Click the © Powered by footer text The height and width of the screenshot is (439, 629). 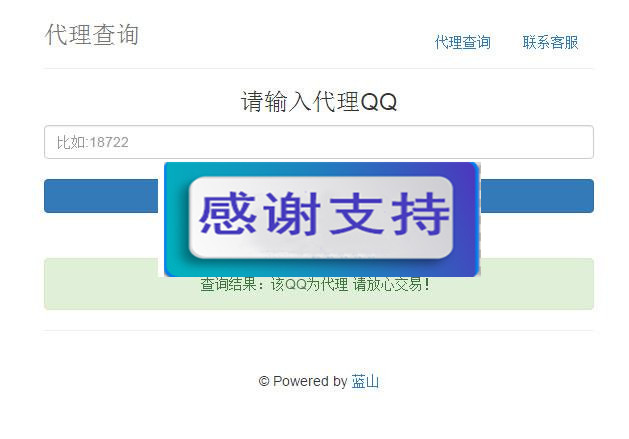tap(303, 381)
